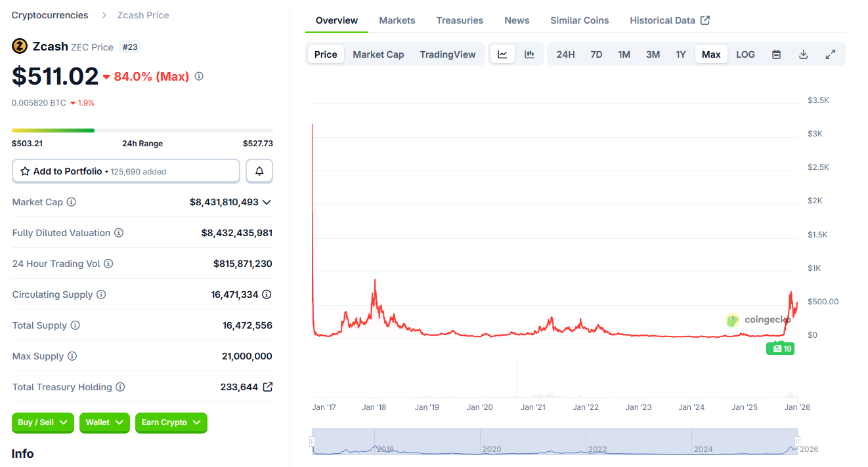868x467 pixels.
Task: Switch price chart to Max timeframe
Action: (x=711, y=54)
